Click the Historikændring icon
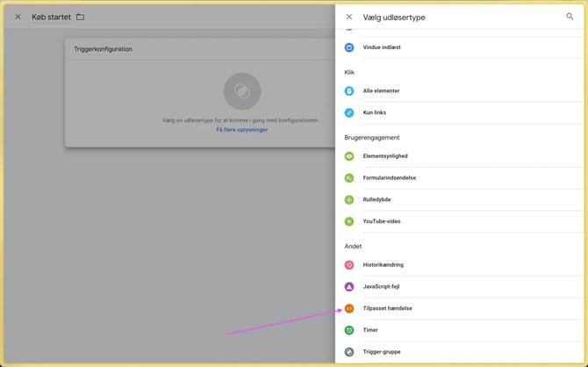Screen dimensions: 588x367 349,265
